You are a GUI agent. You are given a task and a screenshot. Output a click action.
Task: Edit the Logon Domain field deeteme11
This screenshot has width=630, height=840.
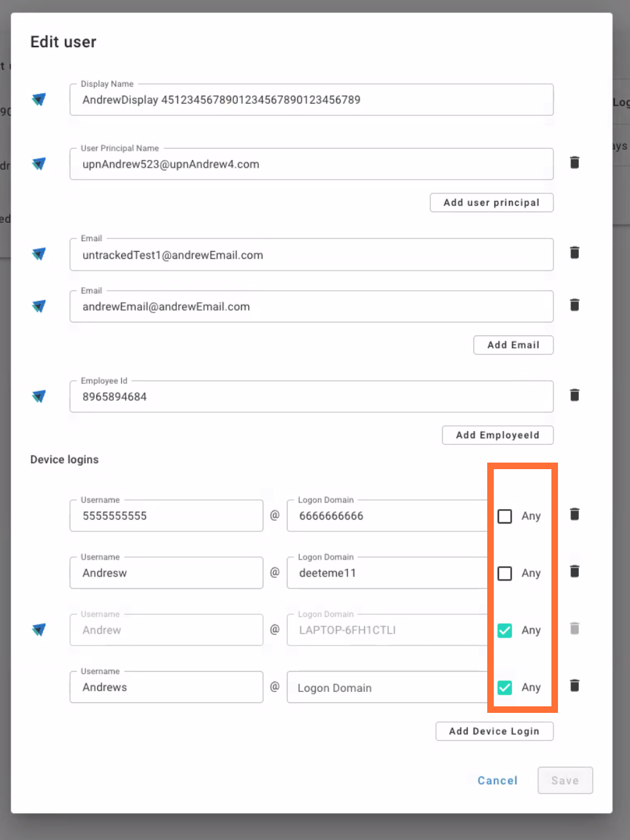[x=387, y=573]
